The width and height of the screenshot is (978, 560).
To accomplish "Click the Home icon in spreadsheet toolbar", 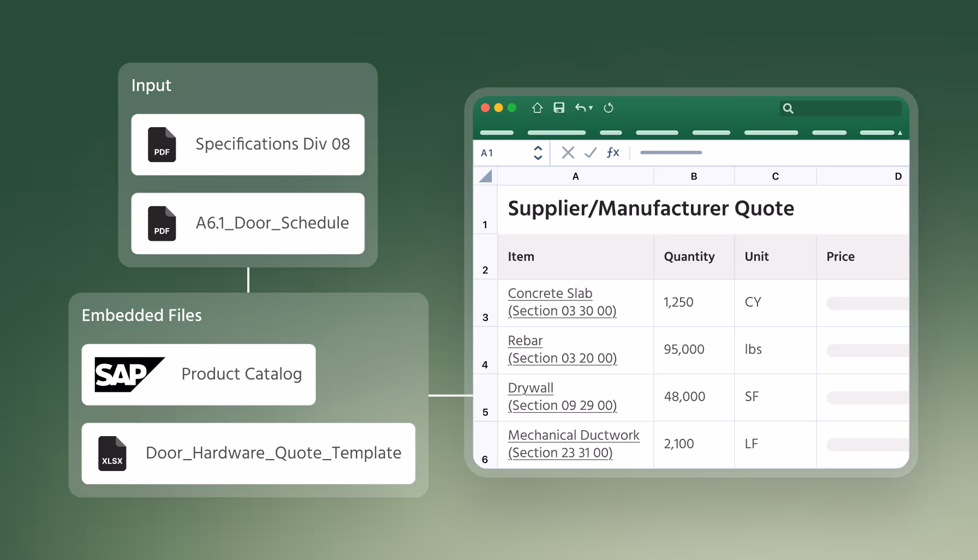I will (537, 108).
